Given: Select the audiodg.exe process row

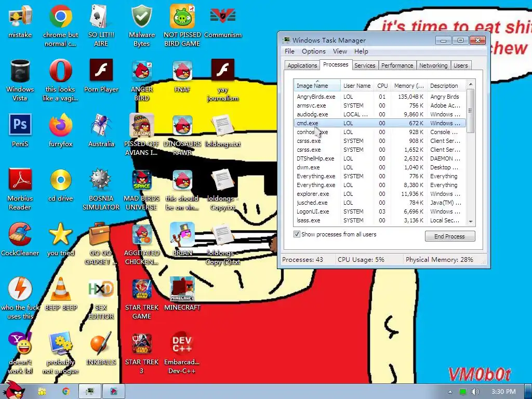Looking at the screenshot, I should coord(380,114).
